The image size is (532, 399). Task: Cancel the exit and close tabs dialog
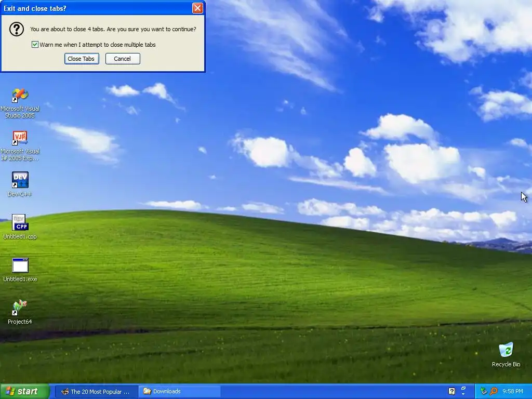tap(123, 59)
